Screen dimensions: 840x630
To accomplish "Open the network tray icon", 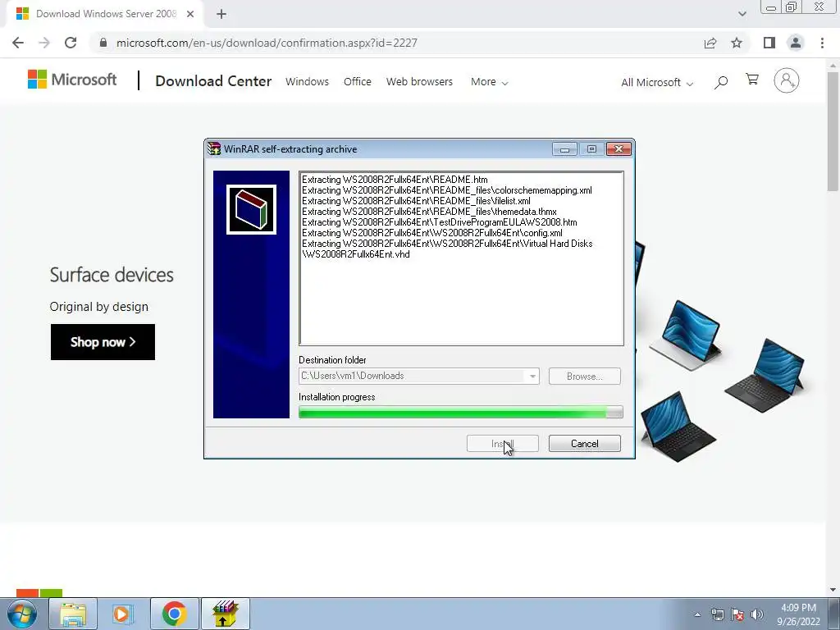I will point(717,614).
